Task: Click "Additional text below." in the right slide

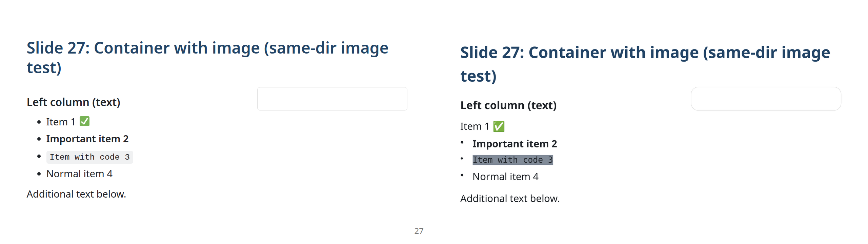Action: coord(510,199)
